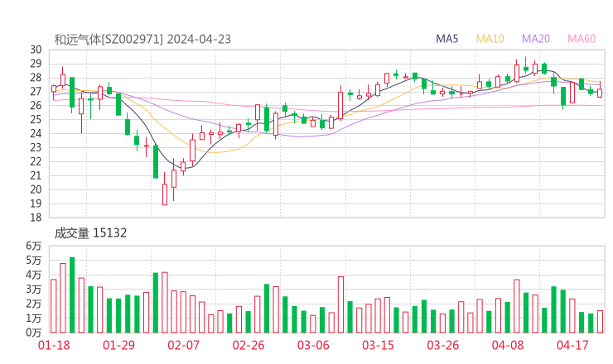Click the 02-07 date axis label
This screenshot has height=364, width=613.
183,345
